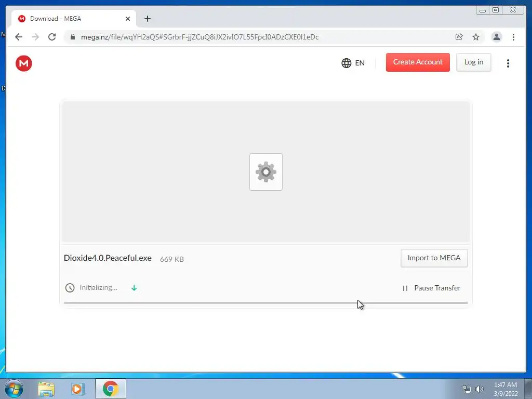Open the volume speaker tray icon
Image resolution: width=532 pixels, height=399 pixels.
pos(479,389)
